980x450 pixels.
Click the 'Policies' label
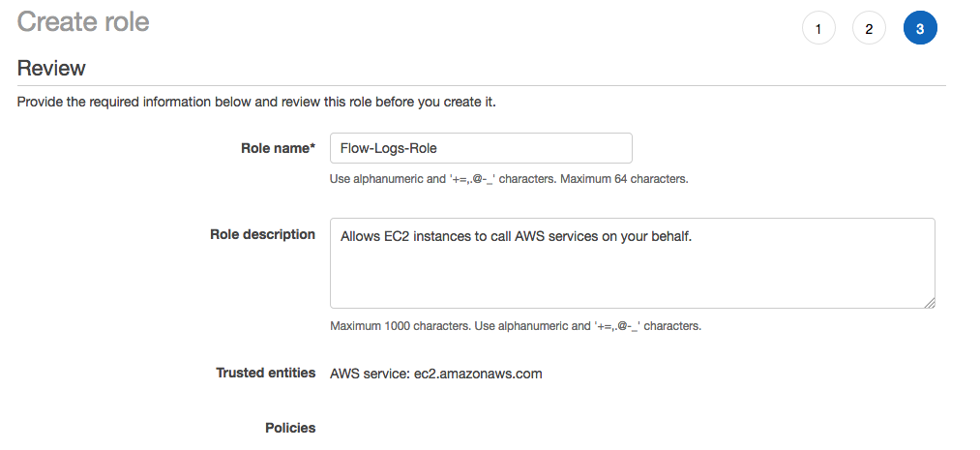[290, 428]
